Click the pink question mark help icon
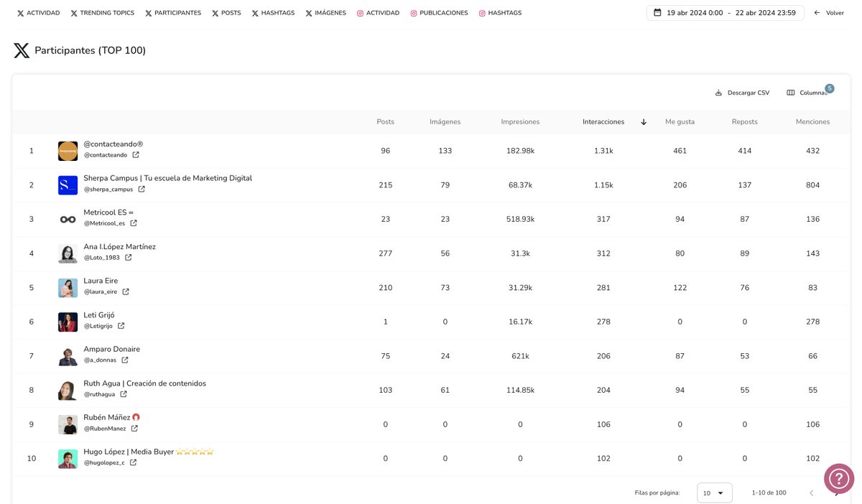Image resolution: width=862 pixels, height=504 pixels. pos(838,478)
